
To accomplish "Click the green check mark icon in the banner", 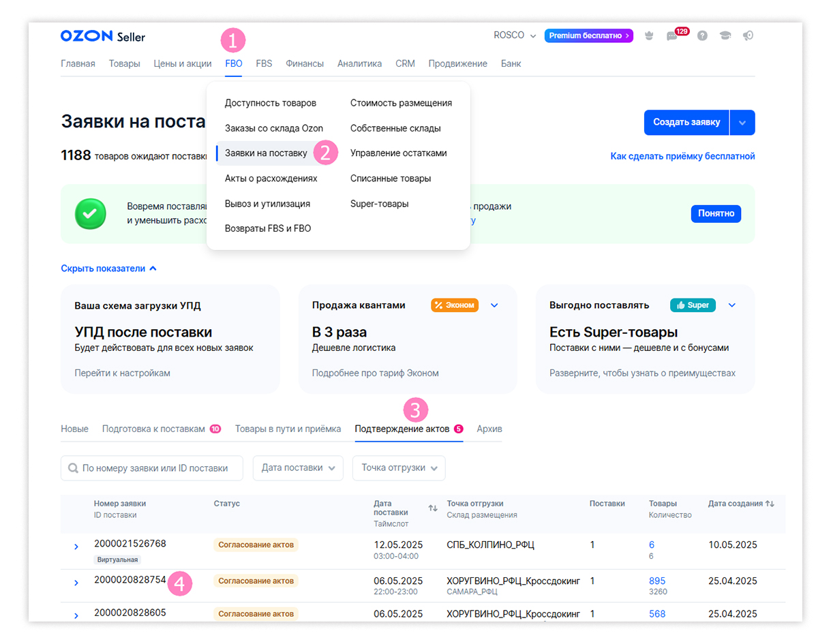I will [90, 214].
